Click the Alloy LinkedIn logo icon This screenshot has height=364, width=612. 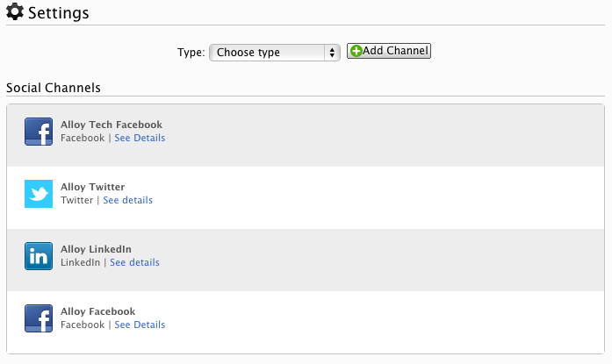(x=39, y=256)
